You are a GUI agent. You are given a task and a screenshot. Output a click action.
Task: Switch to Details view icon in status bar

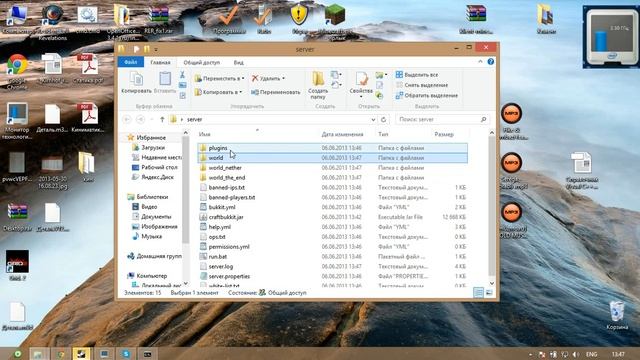tap(478, 292)
